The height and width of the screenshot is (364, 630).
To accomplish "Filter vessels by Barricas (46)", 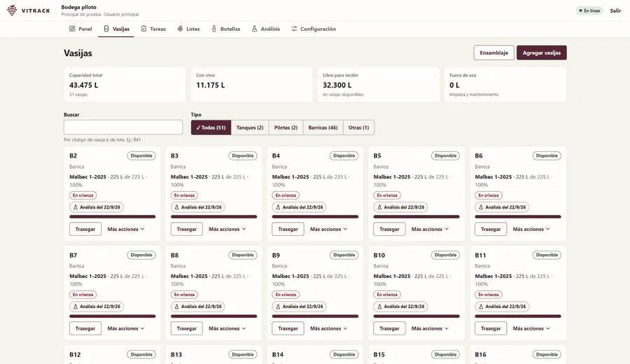I will point(323,127).
